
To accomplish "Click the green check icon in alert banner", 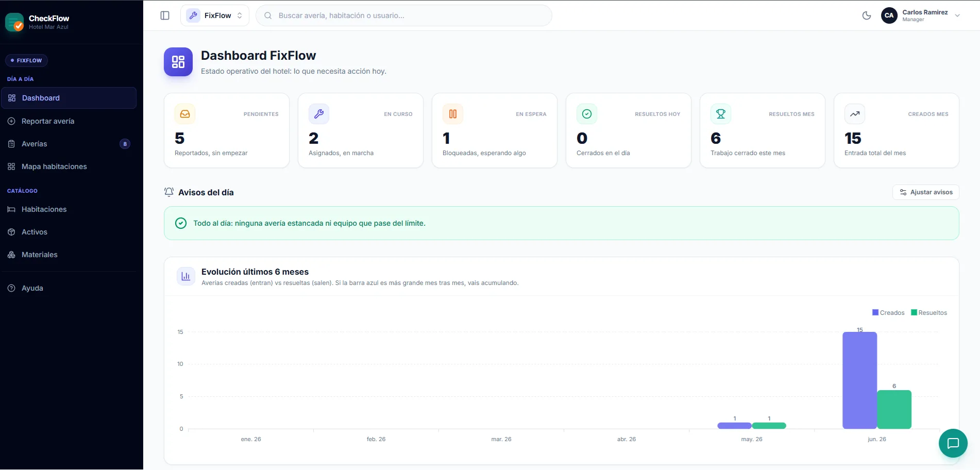I will click(181, 223).
